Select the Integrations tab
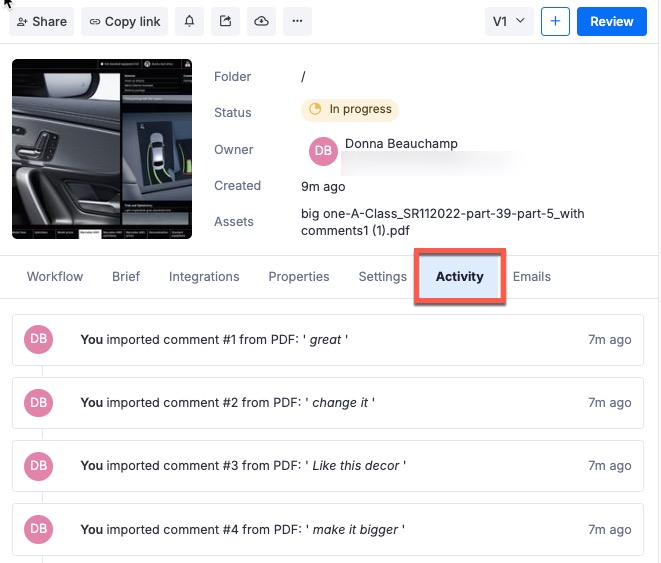Image resolution: width=661 pixels, height=563 pixels. 204,277
